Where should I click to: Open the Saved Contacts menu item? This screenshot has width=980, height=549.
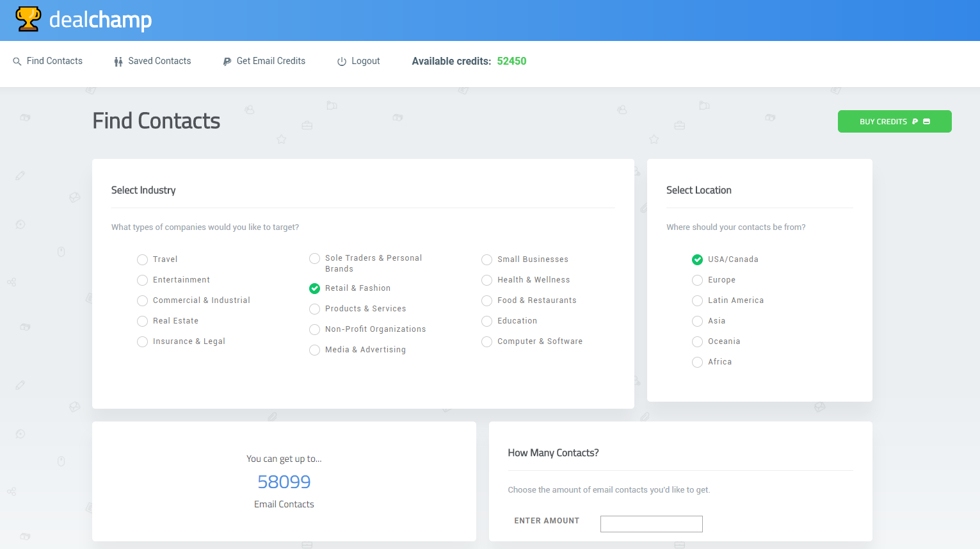[152, 61]
